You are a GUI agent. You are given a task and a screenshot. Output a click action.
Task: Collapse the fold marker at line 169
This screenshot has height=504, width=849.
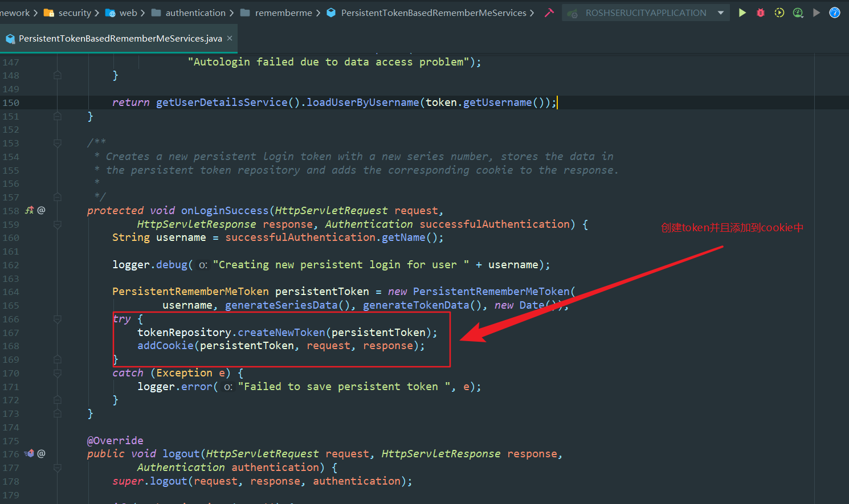click(x=58, y=359)
